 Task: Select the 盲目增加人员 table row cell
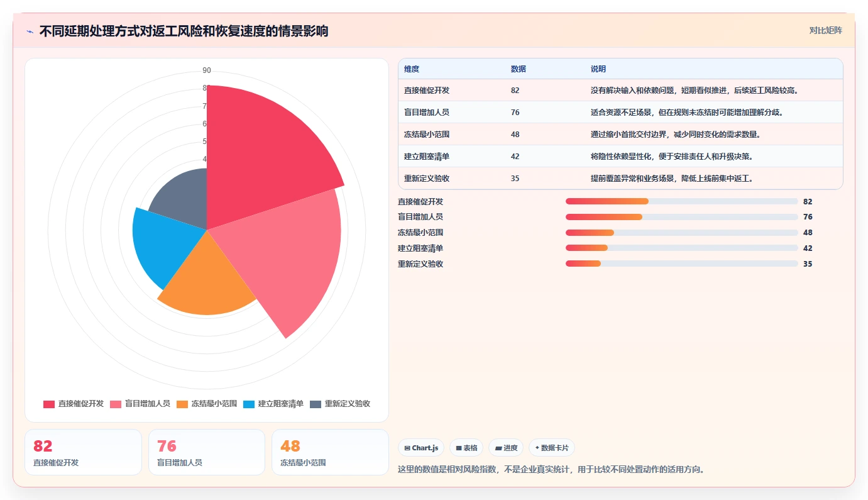(427, 113)
